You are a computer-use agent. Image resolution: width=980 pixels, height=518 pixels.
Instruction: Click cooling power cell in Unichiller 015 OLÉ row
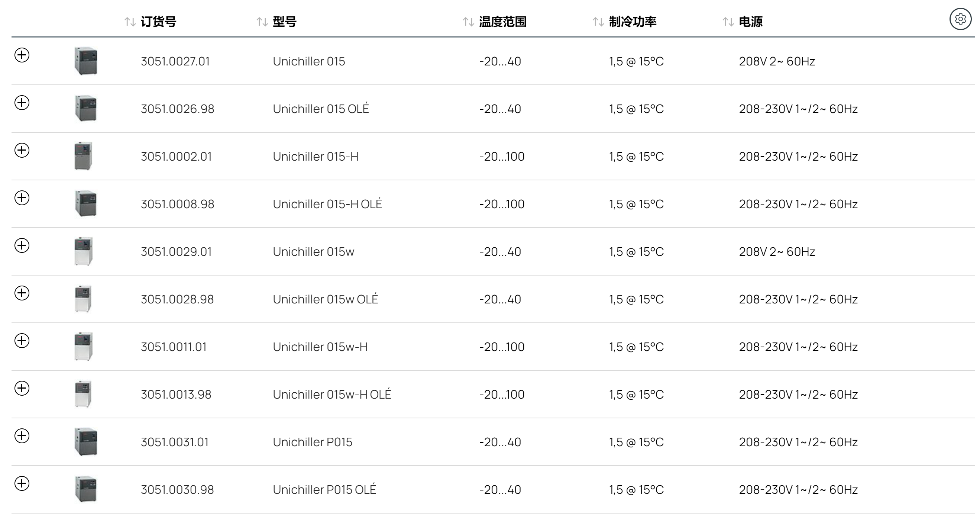637,109
